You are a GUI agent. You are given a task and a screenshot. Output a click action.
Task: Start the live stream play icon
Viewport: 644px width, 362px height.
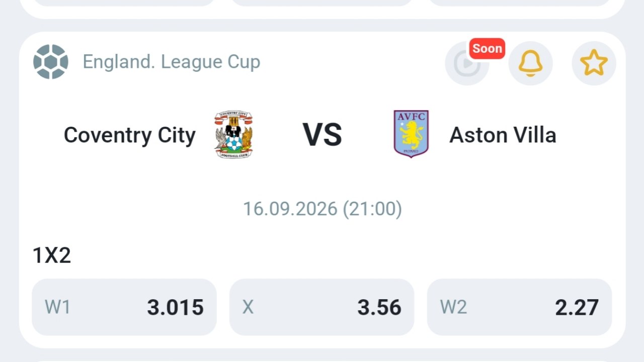[x=467, y=63]
